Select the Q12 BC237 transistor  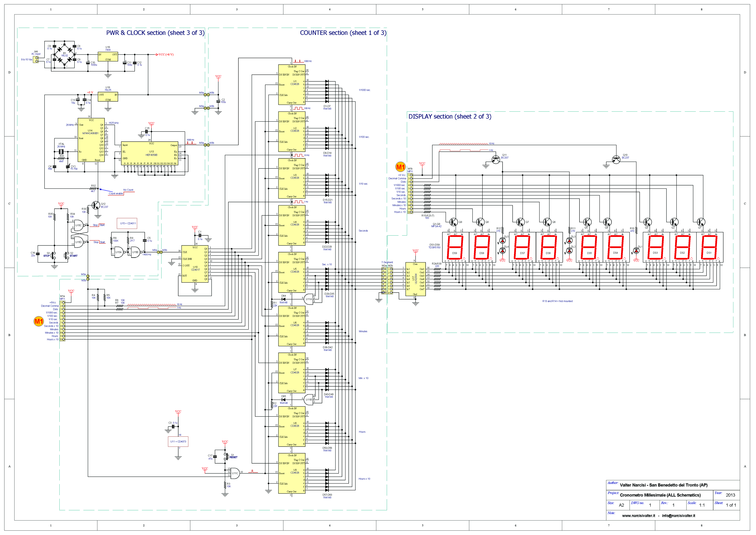point(96,206)
